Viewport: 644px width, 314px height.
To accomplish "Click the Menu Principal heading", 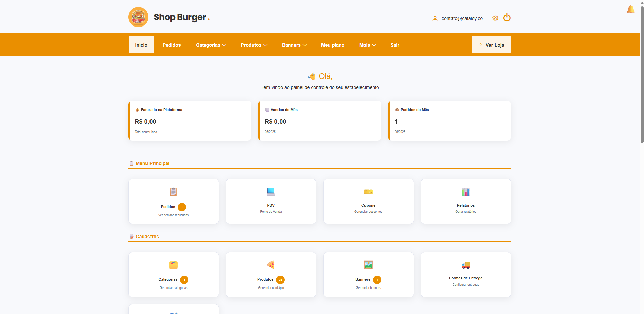I will point(153,163).
